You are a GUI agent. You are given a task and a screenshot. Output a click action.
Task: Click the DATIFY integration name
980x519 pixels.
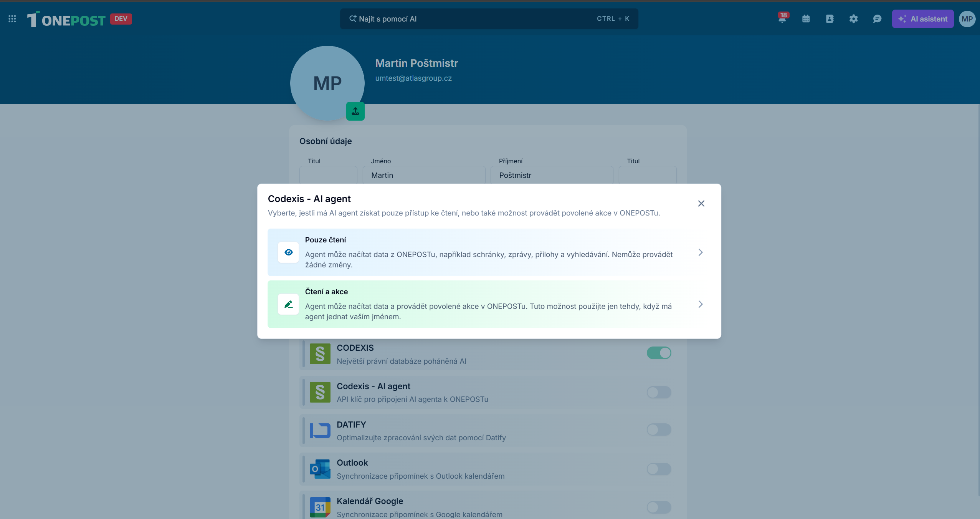point(351,425)
